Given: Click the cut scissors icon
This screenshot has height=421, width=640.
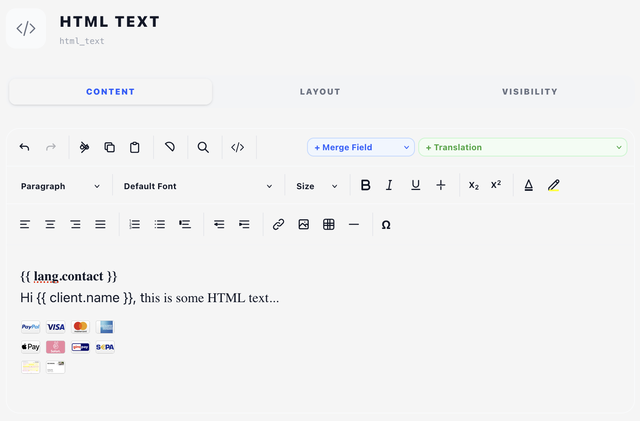Looking at the screenshot, I should coord(84,147).
